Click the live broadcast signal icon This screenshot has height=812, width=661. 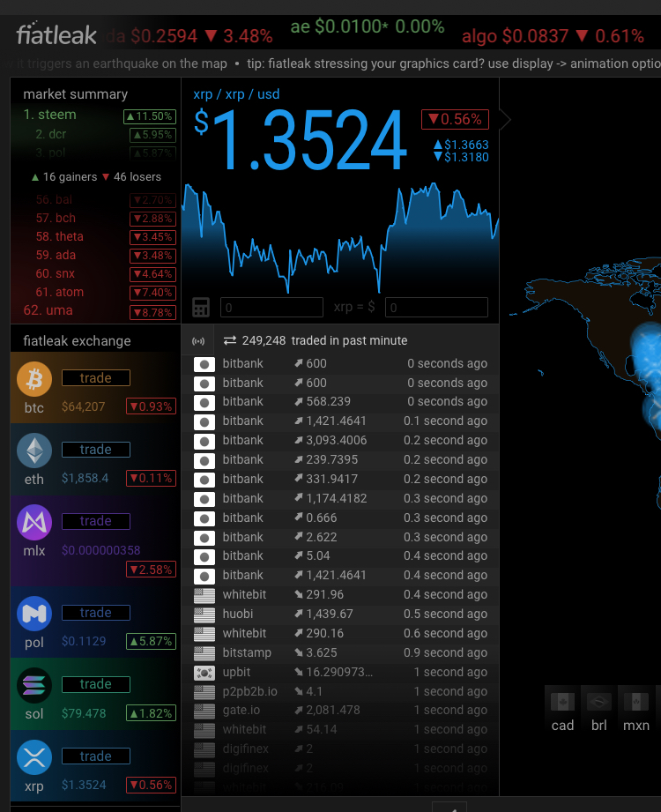tap(198, 340)
